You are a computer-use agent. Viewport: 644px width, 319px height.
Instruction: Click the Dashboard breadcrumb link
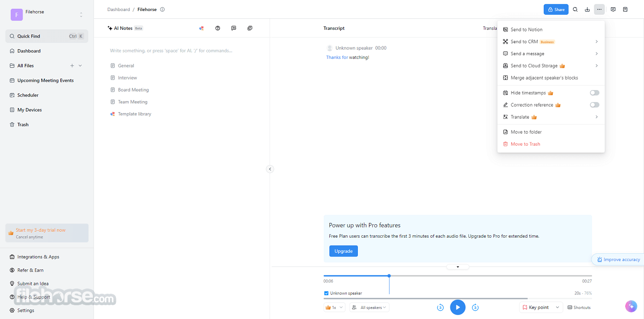pos(119,9)
